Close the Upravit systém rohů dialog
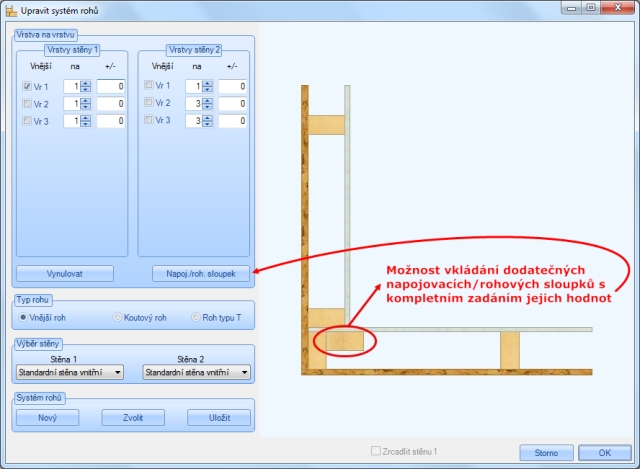The image size is (640, 469). point(618,8)
